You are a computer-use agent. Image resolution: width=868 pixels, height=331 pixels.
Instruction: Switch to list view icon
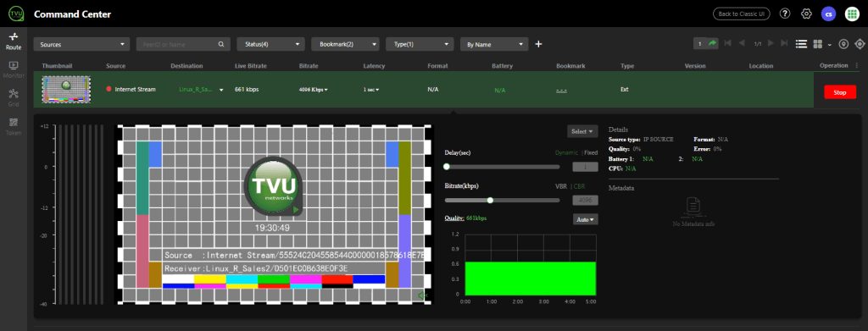coord(801,44)
